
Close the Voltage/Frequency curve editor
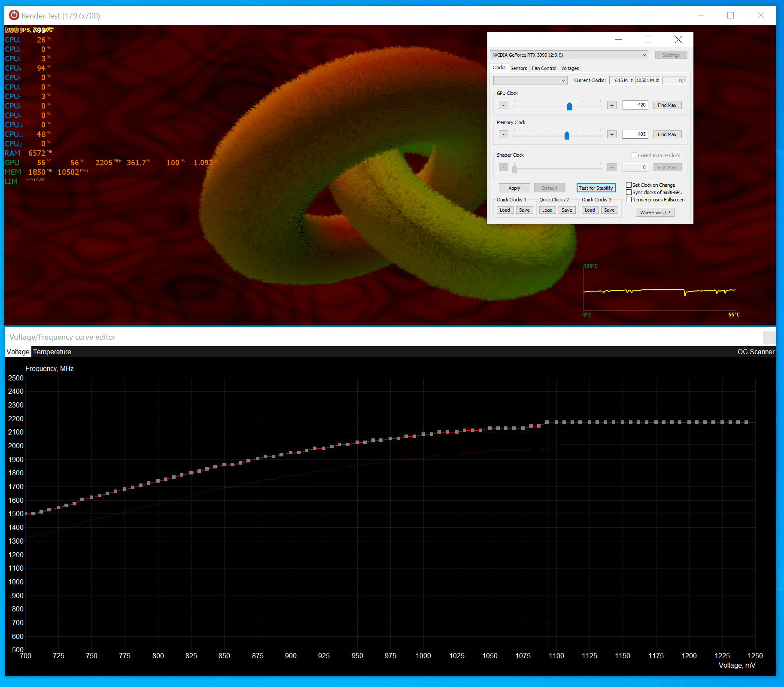769,337
